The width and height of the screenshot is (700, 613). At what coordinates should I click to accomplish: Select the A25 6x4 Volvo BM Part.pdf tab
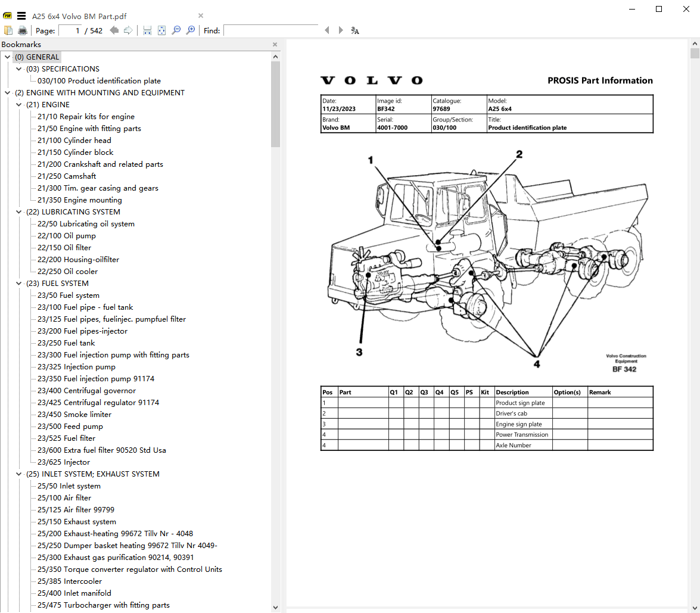pos(79,17)
